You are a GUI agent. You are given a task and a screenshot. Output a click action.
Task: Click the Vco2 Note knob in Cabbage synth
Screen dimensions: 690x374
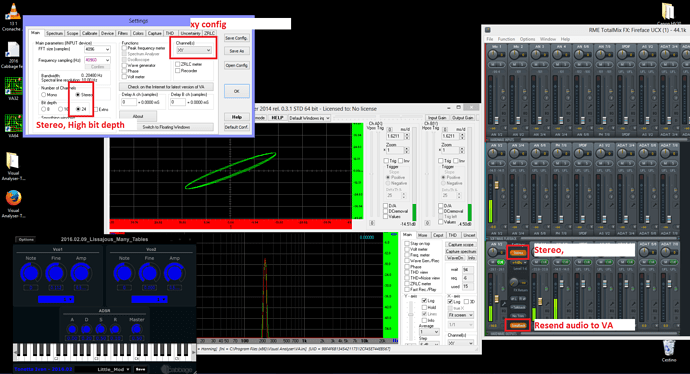point(125,273)
